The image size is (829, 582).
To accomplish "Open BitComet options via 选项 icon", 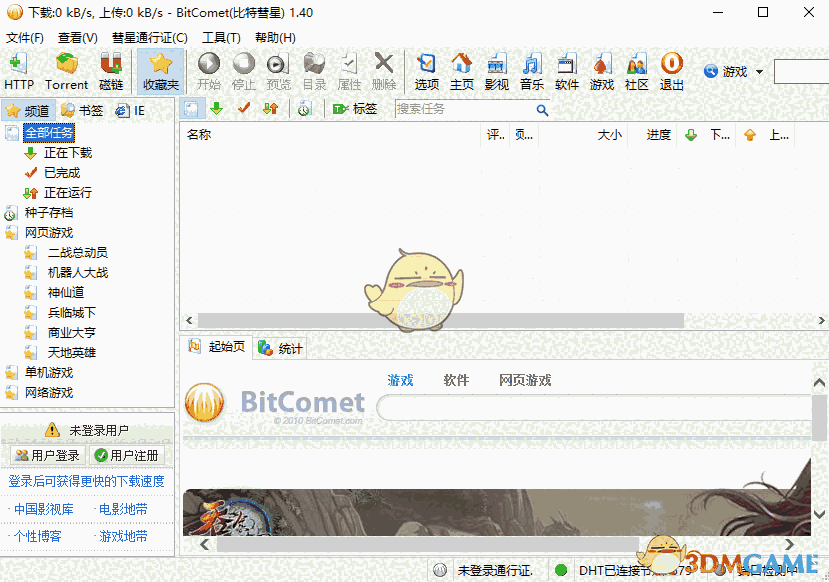I will (x=426, y=71).
